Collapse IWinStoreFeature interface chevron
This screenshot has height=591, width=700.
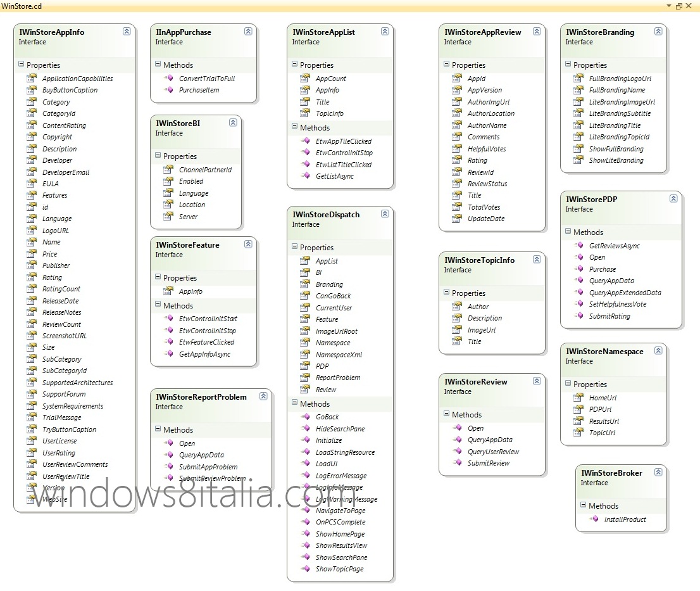[x=248, y=244]
